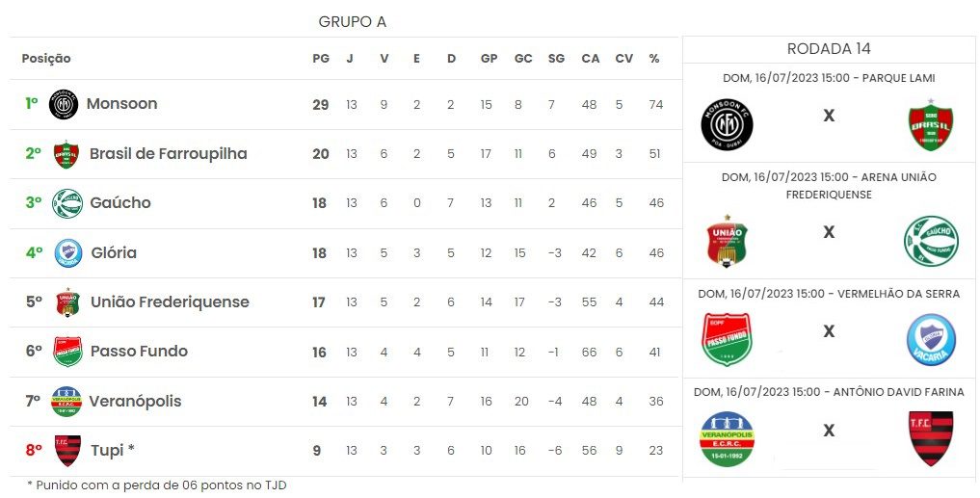Screen dimensions: 980x498
Task: Open União Frederiquense crest in standings
Action: click(67, 302)
